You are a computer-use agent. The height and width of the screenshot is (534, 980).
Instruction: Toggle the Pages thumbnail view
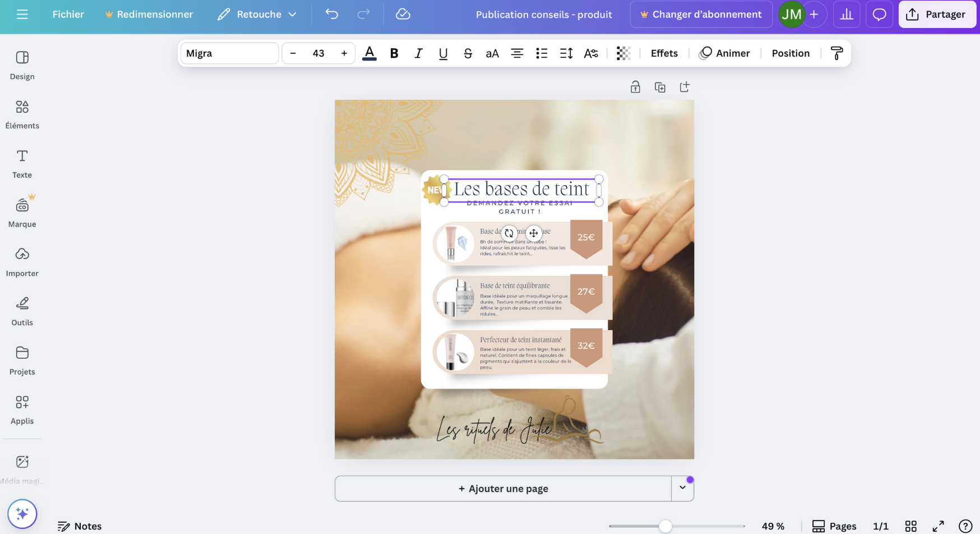pos(834,526)
